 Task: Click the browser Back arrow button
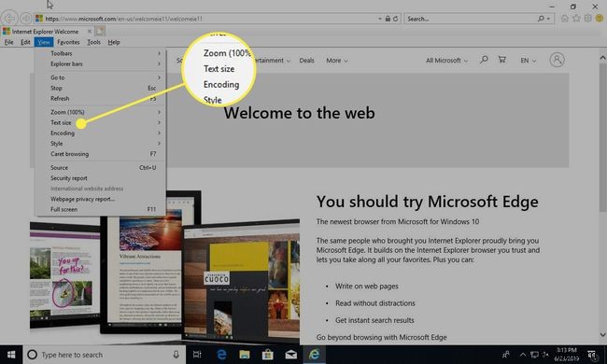(x=9, y=18)
